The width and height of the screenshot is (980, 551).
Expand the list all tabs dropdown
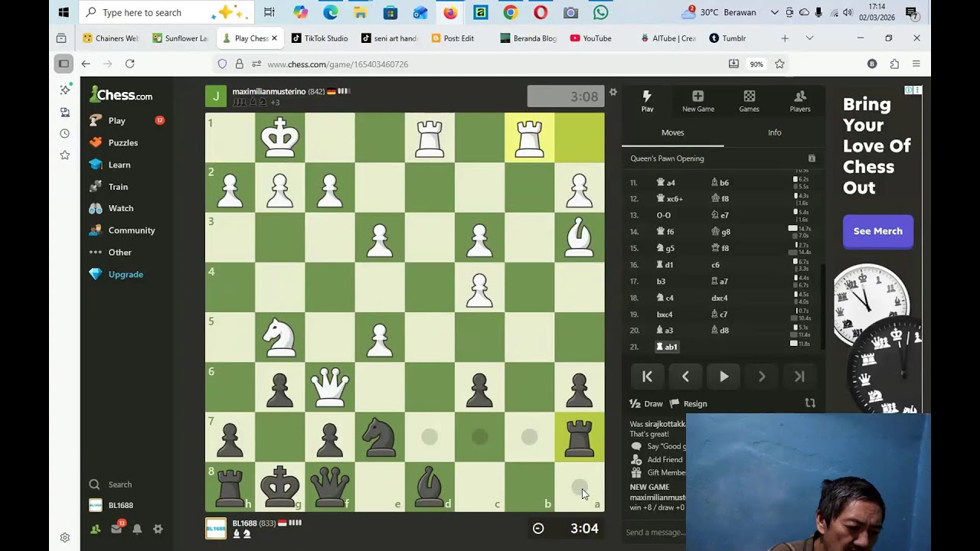pyautogui.click(x=809, y=38)
